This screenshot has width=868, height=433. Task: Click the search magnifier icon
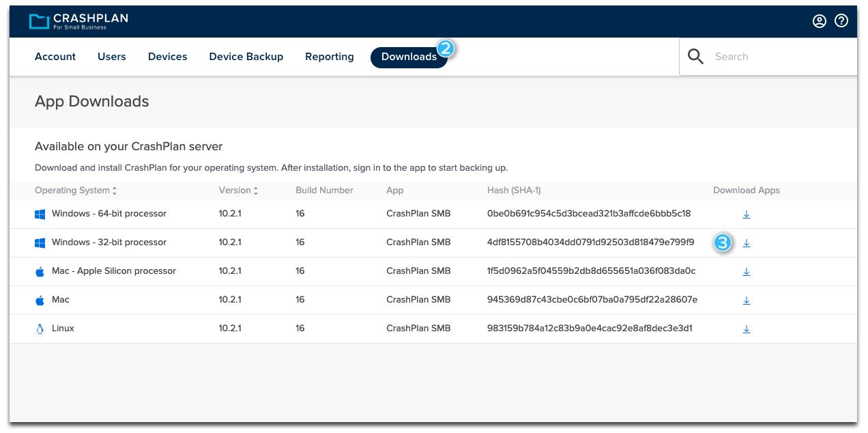coord(695,57)
